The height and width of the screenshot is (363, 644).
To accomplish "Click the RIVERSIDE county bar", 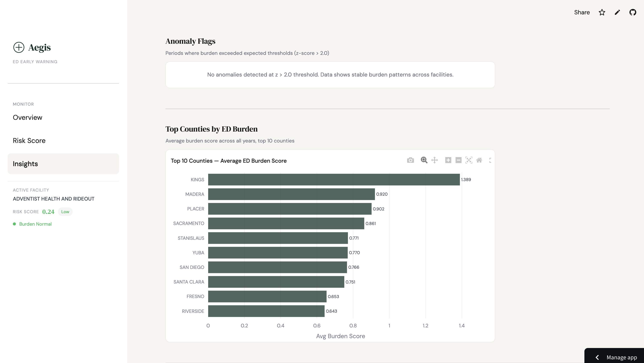I will point(266,311).
